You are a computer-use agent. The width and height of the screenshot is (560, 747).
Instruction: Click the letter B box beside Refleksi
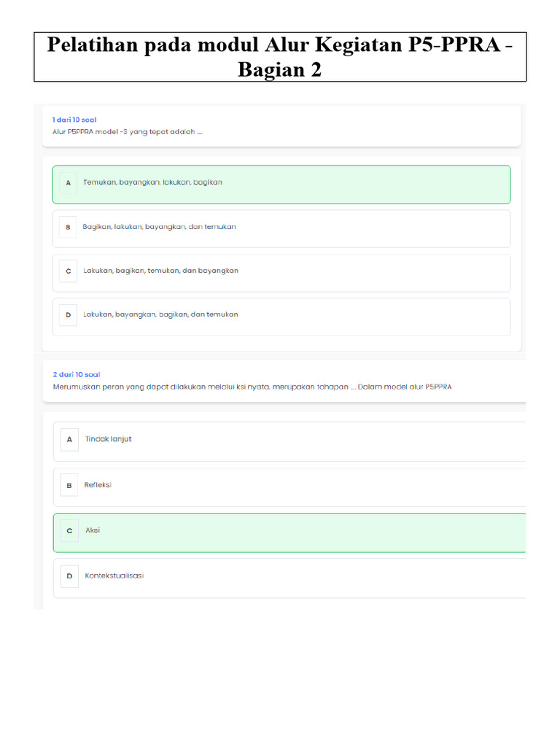tap(69, 485)
